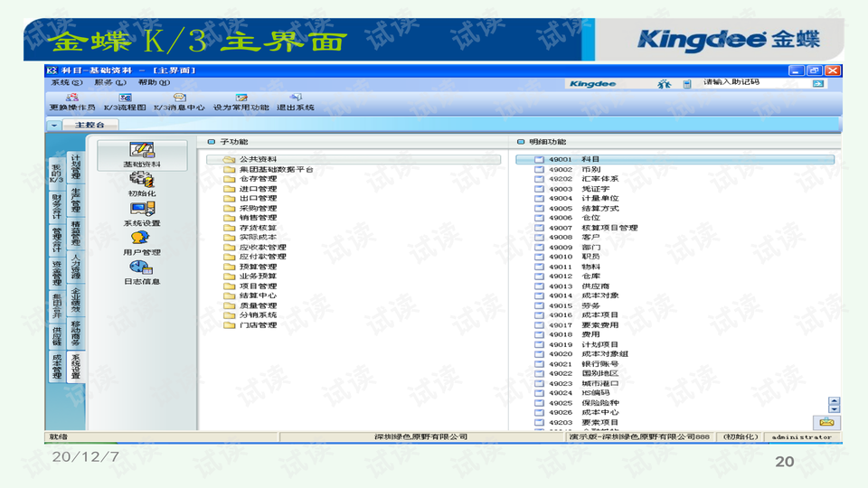Click the small notepad icon near mnemonic box

tap(687, 84)
